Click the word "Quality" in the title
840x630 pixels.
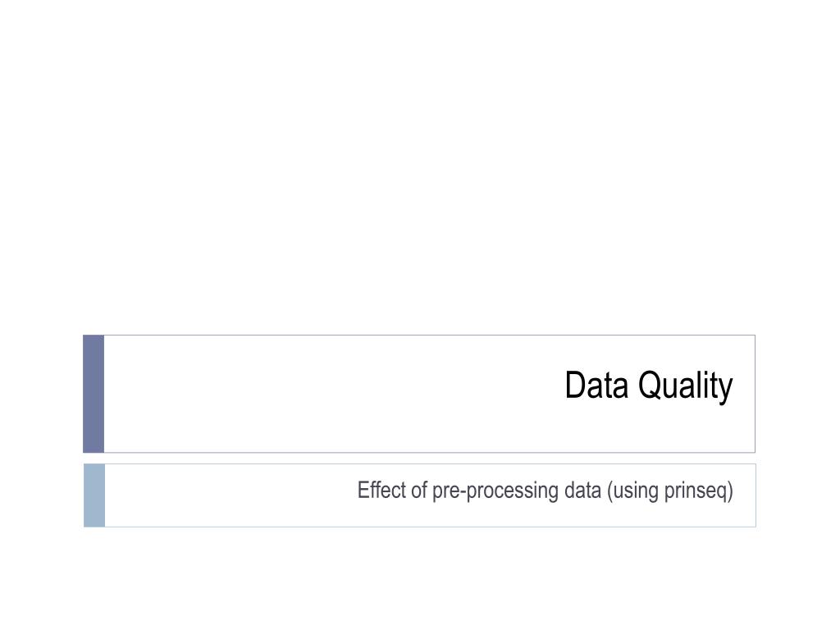tap(684, 386)
